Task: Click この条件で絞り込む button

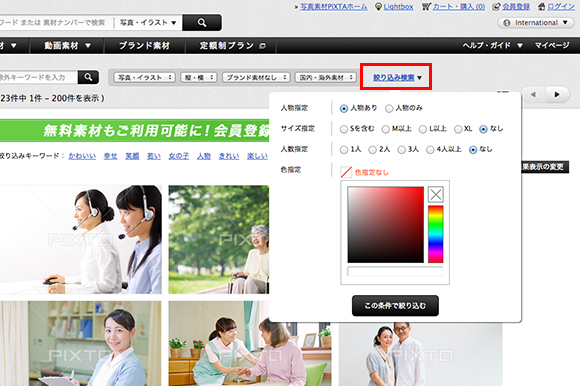Action: [x=395, y=306]
